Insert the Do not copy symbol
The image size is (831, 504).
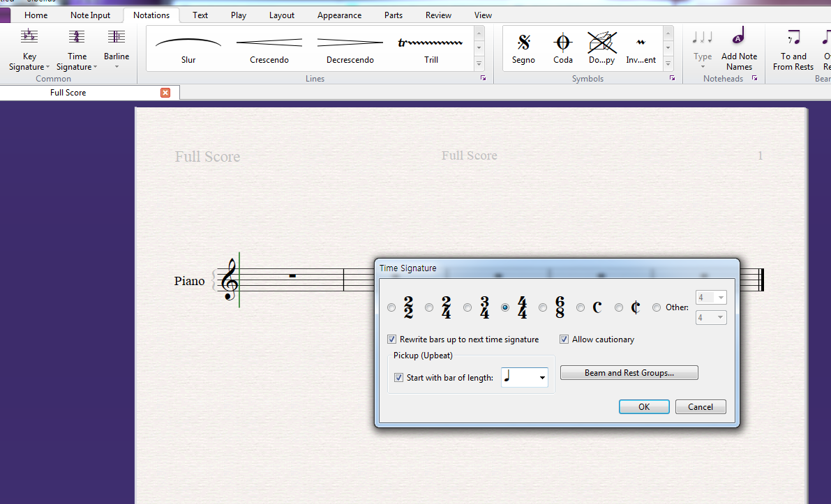click(601, 48)
